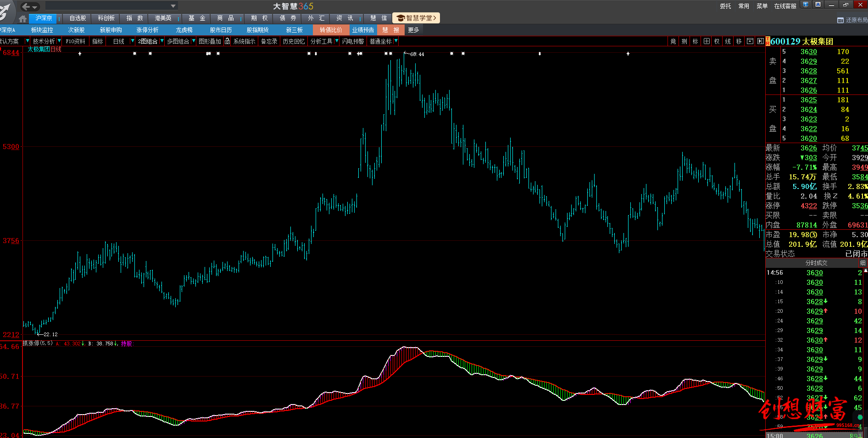Image resolution: width=868 pixels, height=438 pixels.
Task: Open the 期权 options tab
Action: pos(259,18)
